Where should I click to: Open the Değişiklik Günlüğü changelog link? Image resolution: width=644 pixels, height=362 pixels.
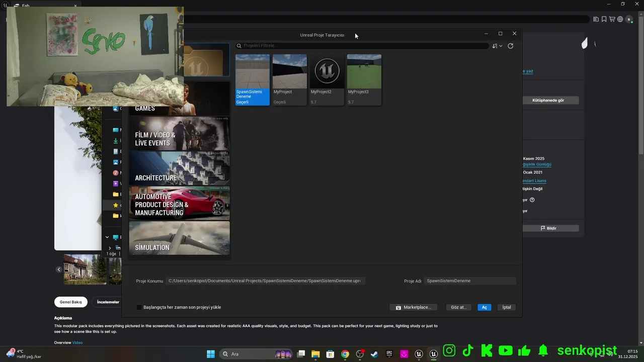(537, 164)
